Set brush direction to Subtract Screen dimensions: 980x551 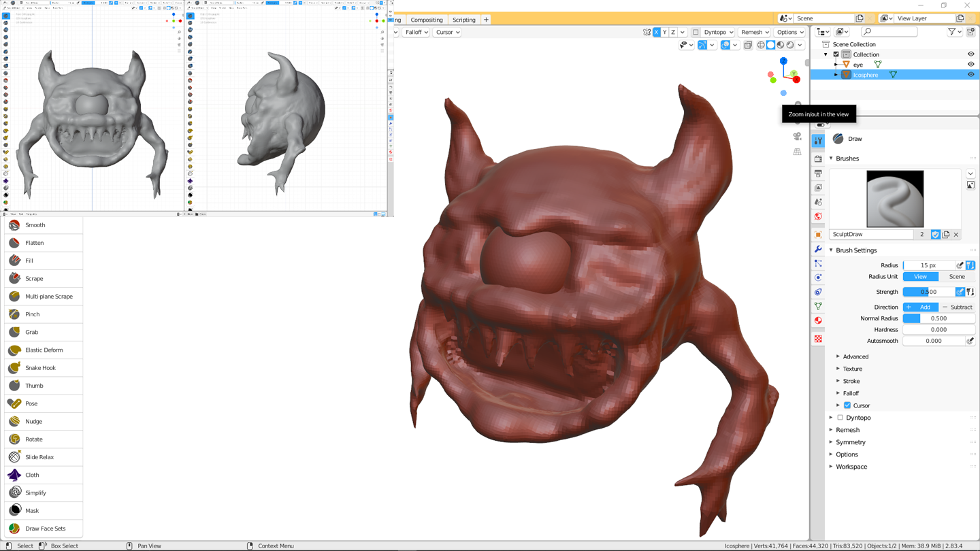pyautogui.click(x=957, y=307)
